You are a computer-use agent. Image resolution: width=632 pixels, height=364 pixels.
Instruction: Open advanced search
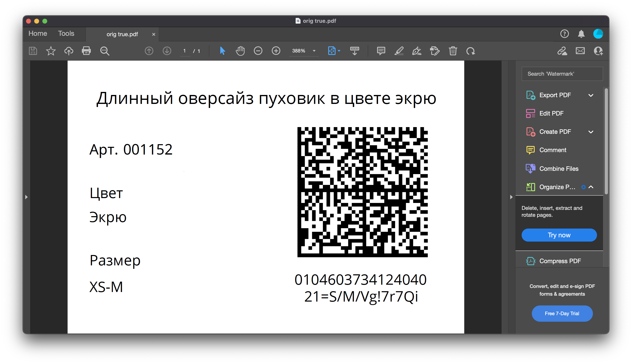(105, 51)
